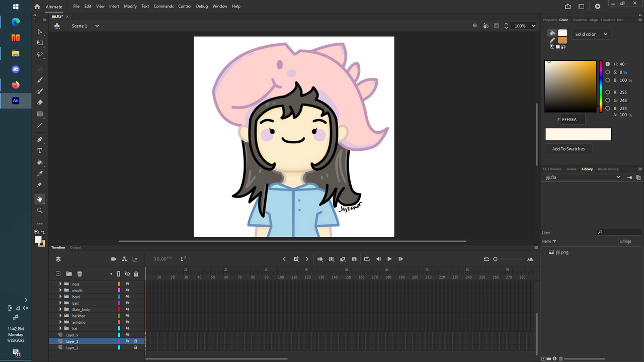The height and width of the screenshot is (362, 644).
Task: Toggle visibility of Main_body layer folder
Action: (x=127, y=310)
